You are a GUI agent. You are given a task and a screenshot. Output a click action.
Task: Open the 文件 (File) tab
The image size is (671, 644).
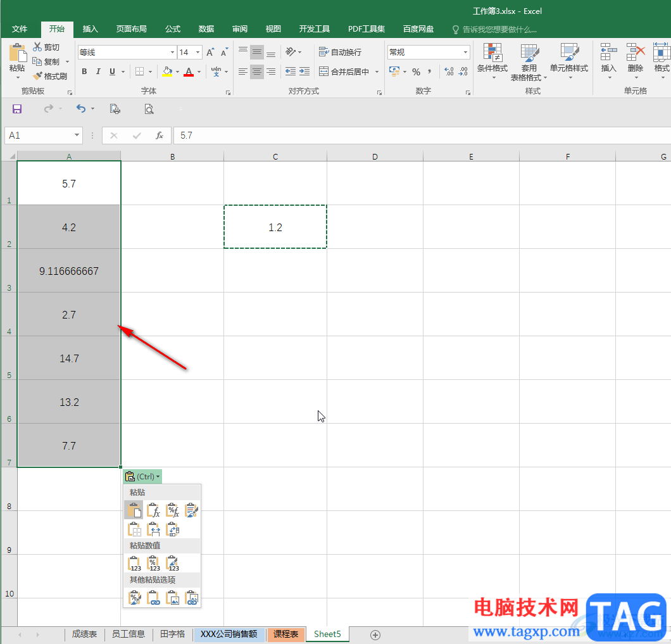20,29
